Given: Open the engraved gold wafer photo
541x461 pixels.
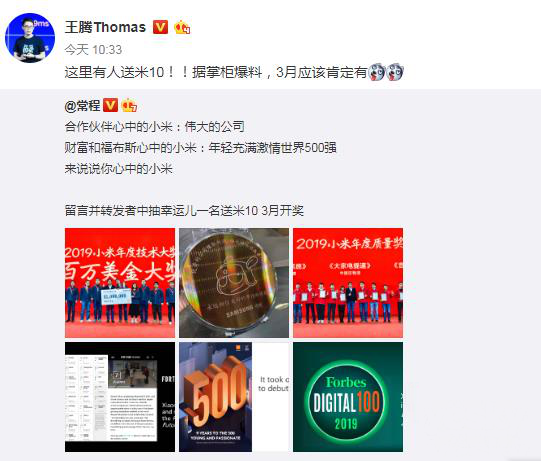Looking at the screenshot, I should (234, 283).
